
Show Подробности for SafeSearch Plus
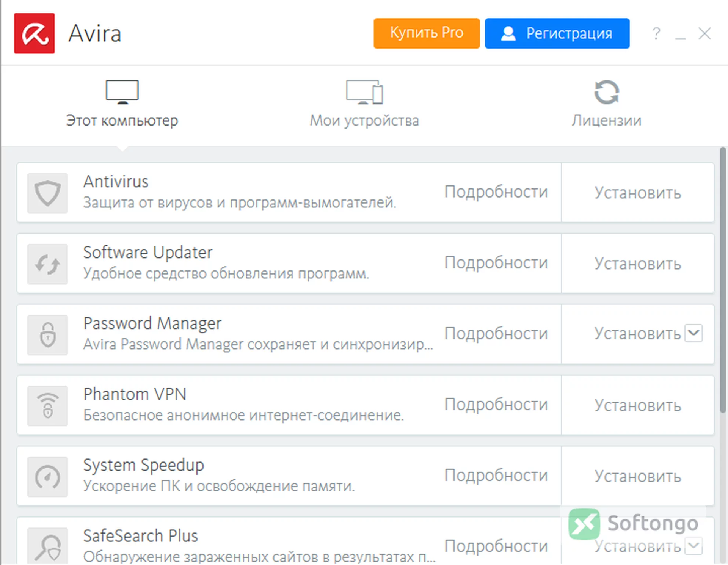click(496, 546)
